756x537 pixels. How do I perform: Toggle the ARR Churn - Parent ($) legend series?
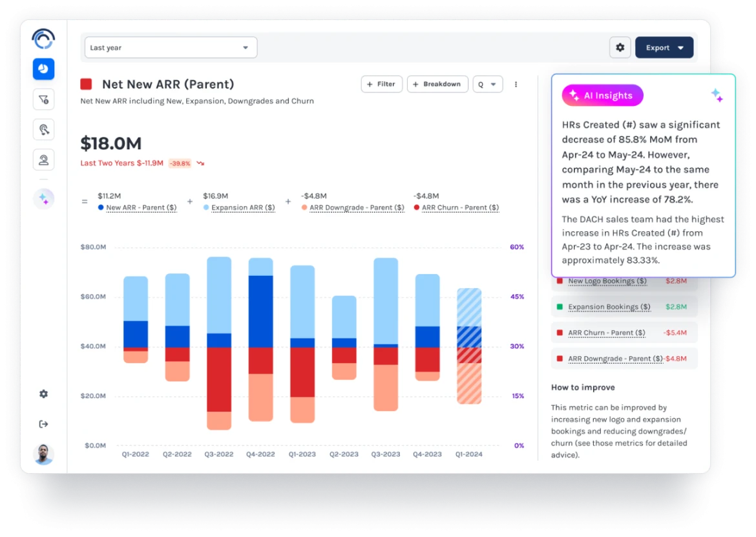tap(460, 208)
